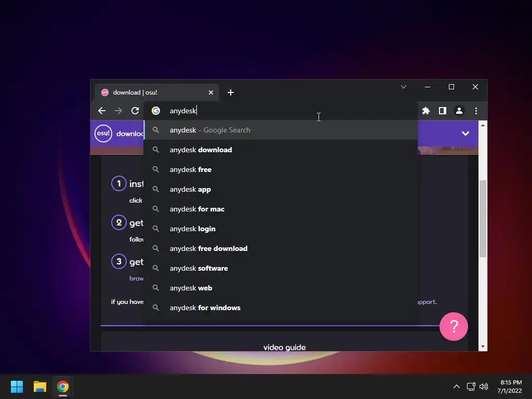This screenshot has height=399, width=532.
Task: Choose the 'anydesk software' suggestion
Action: [281, 268]
